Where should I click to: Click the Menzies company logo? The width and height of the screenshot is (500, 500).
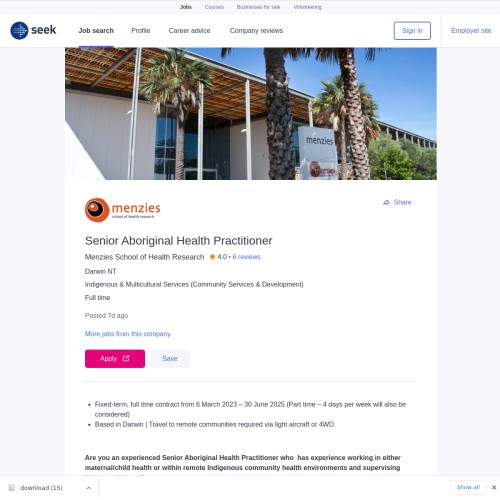(x=122, y=210)
